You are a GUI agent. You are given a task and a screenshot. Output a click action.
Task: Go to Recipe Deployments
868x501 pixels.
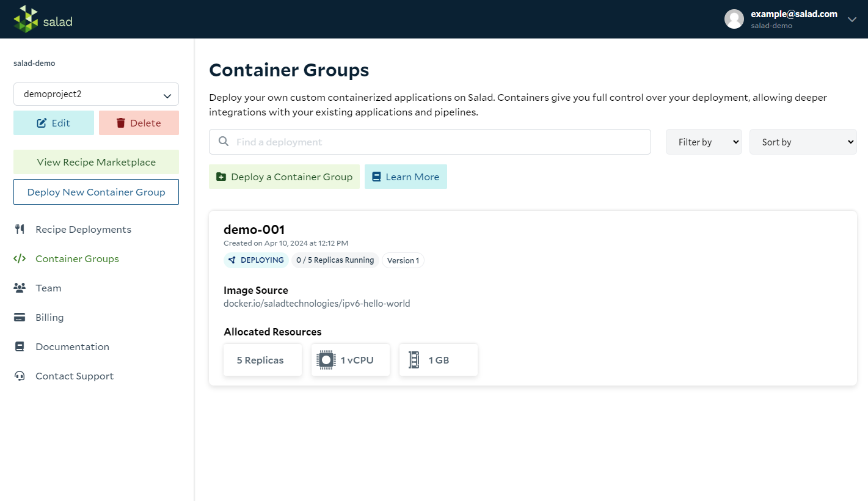83,229
